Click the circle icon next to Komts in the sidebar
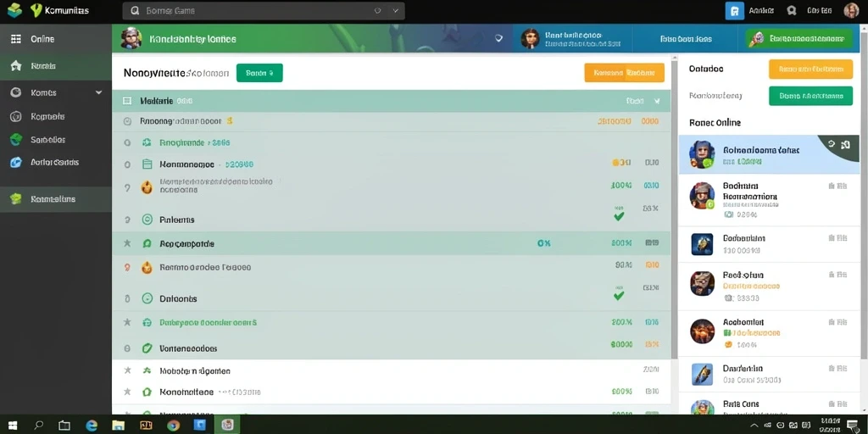Screen dimensions: 868x434 coord(16,92)
